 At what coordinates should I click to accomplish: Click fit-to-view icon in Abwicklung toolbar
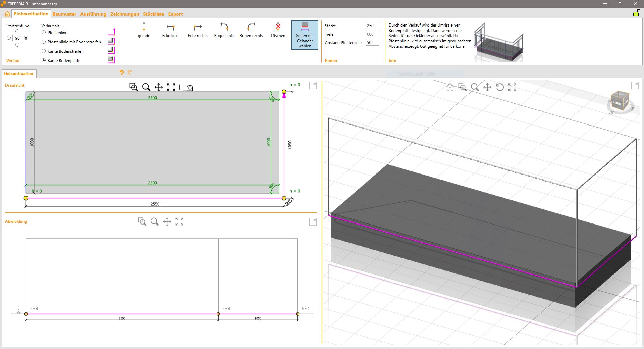179,221
